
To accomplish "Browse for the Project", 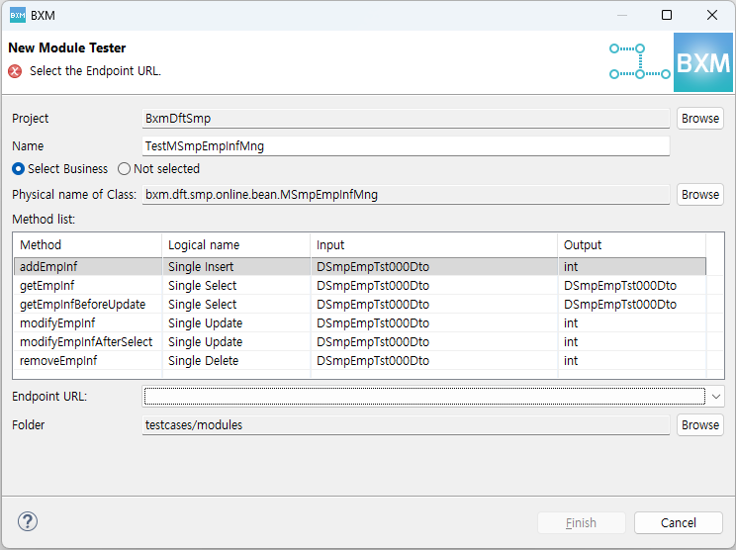I will (x=700, y=118).
